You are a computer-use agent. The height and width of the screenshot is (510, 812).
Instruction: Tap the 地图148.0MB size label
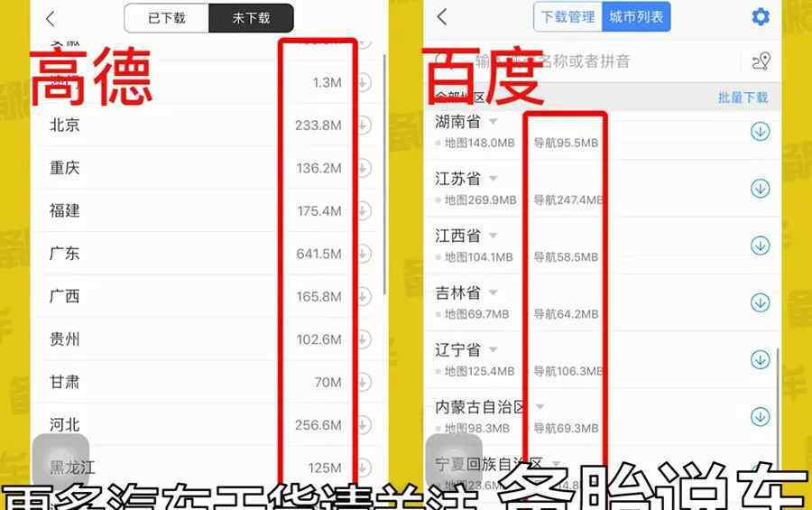[x=480, y=143]
